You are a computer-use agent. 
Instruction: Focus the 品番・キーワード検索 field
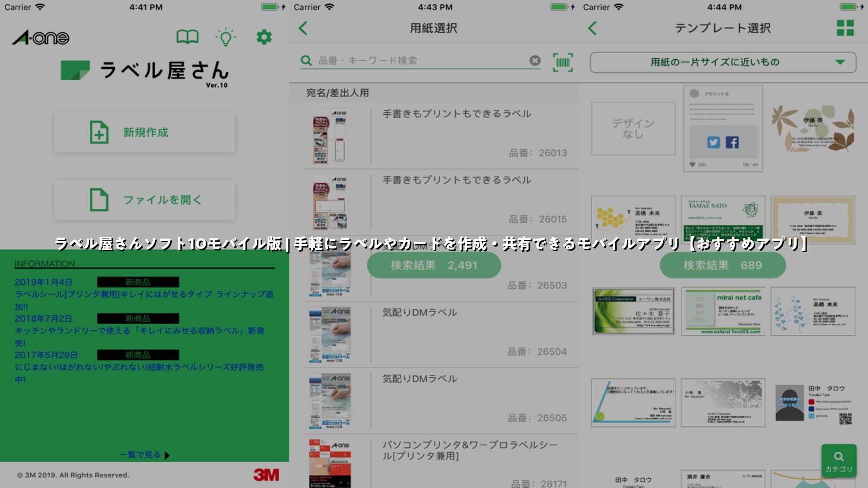coord(420,61)
